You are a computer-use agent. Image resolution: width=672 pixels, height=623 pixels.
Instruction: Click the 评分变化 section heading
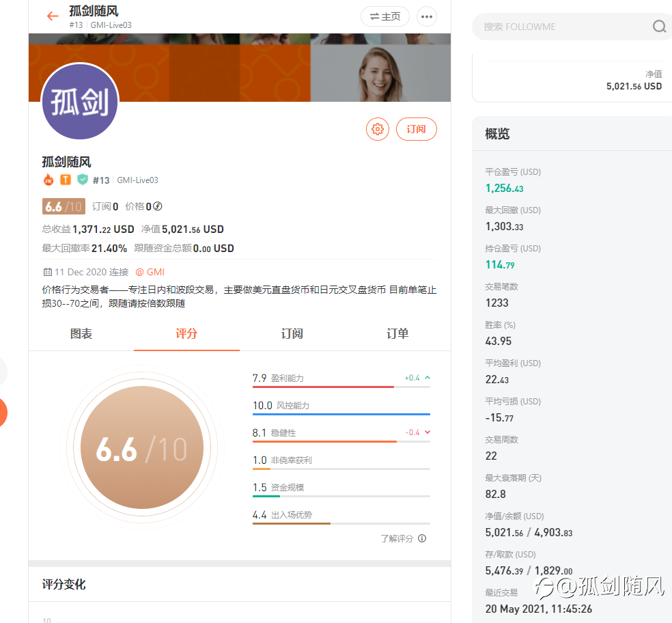(x=64, y=584)
